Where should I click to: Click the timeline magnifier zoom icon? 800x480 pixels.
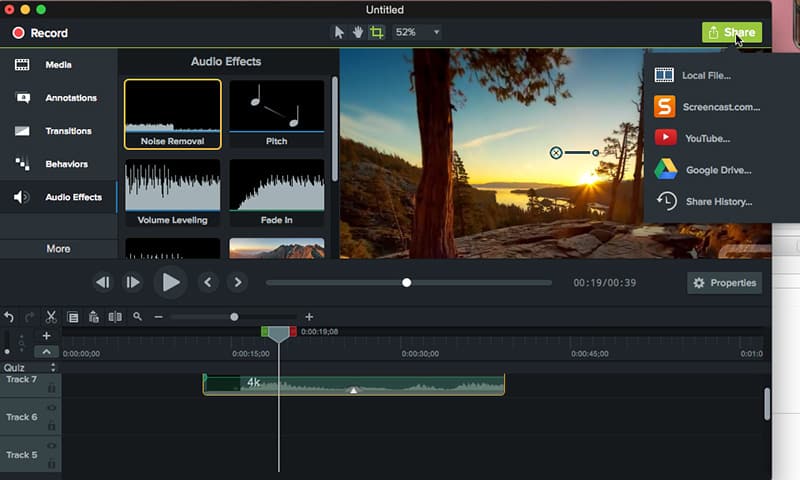point(137,317)
